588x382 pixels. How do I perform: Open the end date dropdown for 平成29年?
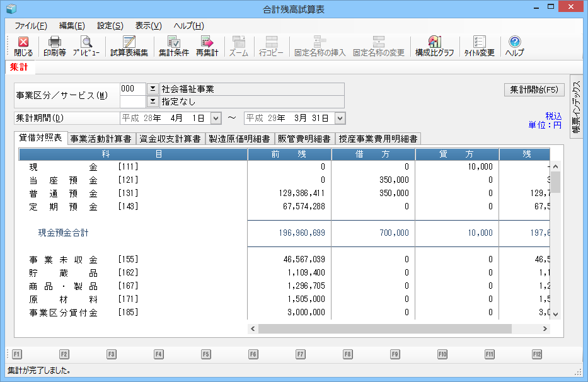coord(340,118)
